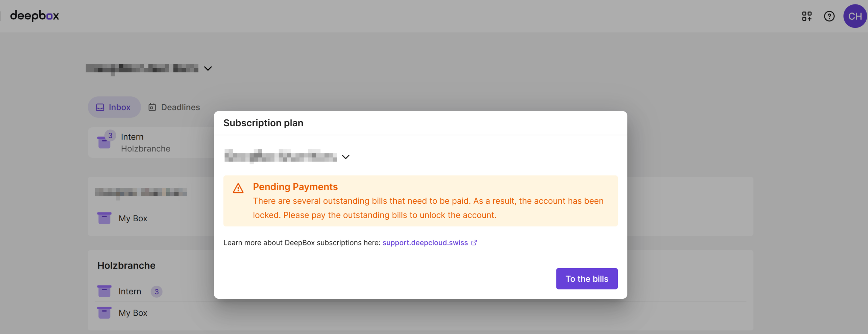Viewport: 868px width, 334px height.
Task: Click the Pending Payments warning triangle icon
Action: pos(238,188)
